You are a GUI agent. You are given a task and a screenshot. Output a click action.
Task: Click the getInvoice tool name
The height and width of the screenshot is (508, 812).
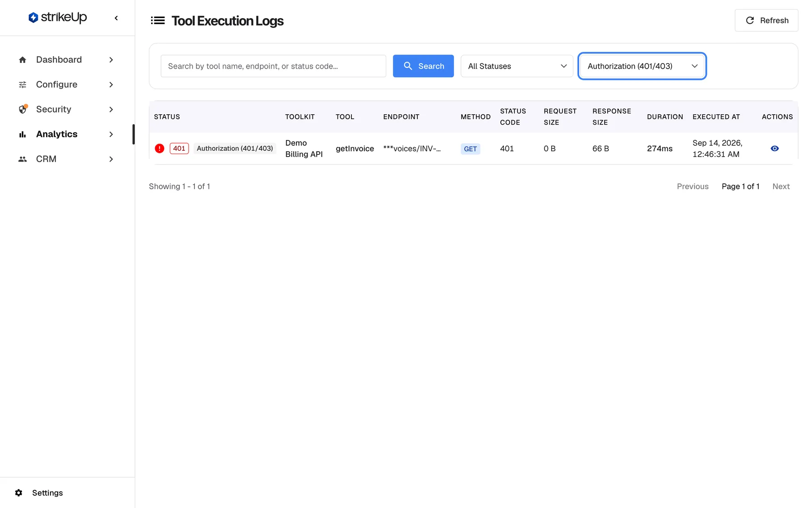point(355,149)
